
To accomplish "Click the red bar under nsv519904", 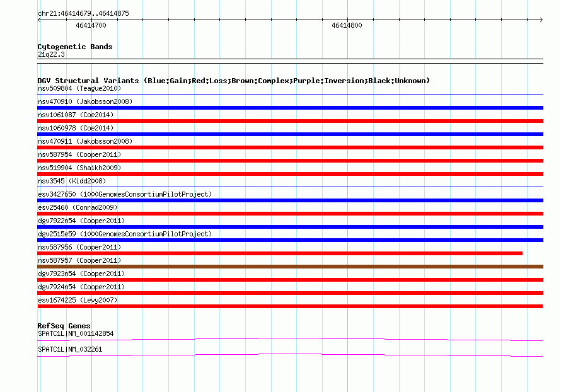I will tap(290, 174).
